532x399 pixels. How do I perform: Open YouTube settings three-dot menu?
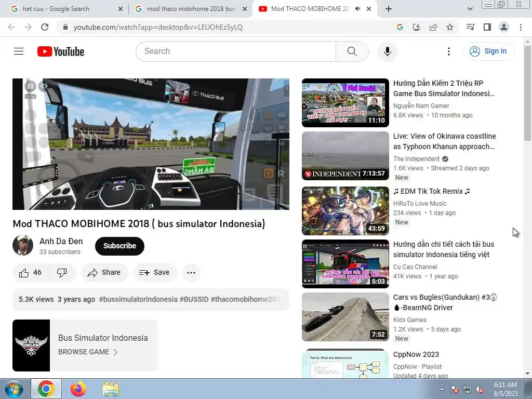[x=448, y=51]
